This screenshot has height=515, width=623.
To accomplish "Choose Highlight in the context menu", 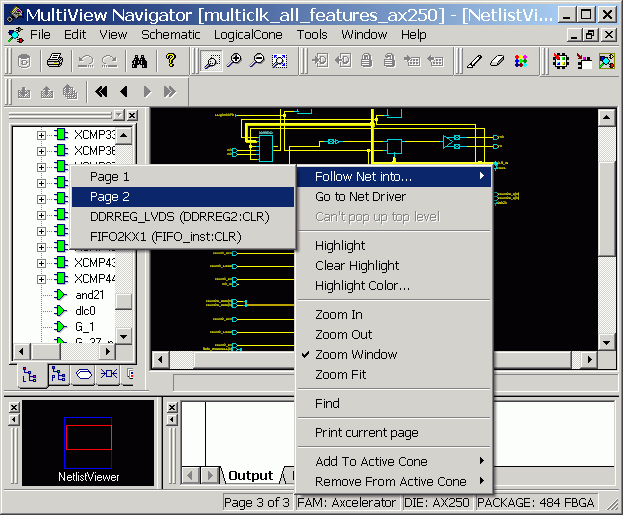I will [395, 246].
